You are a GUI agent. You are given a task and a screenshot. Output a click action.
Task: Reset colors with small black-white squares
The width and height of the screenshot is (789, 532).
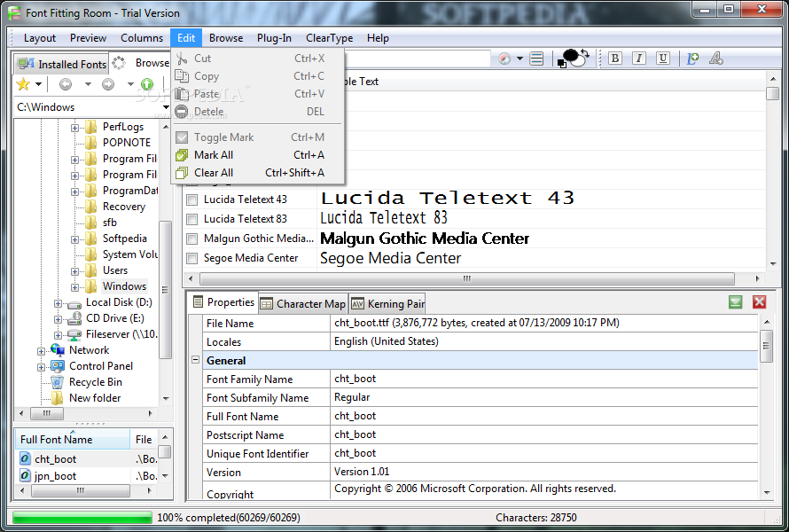pos(561,64)
